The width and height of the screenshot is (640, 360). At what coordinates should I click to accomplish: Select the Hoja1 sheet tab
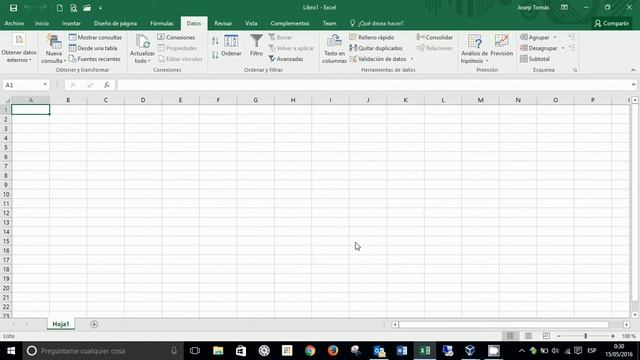(x=60, y=324)
